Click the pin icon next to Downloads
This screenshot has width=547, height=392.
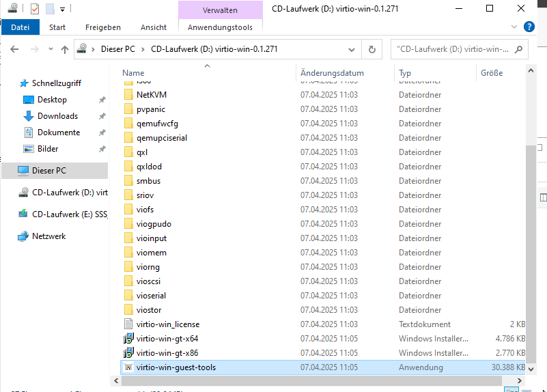[102, 116]
